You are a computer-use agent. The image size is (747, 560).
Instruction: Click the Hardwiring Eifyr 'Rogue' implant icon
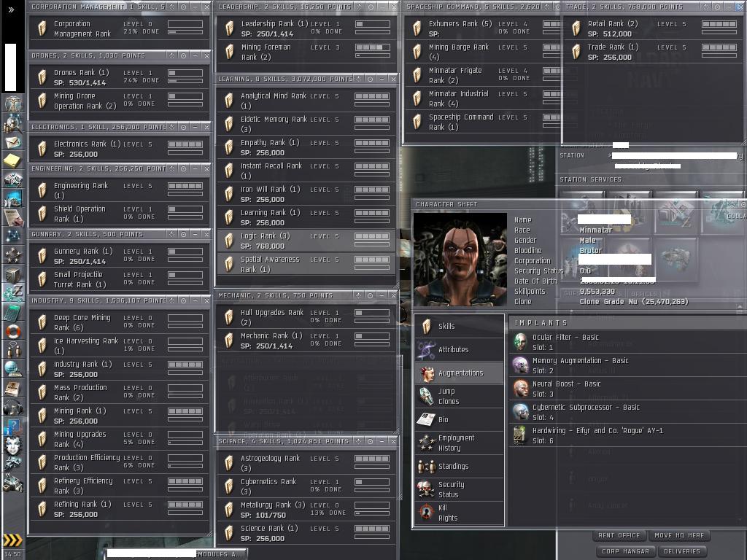pos(520,435)
